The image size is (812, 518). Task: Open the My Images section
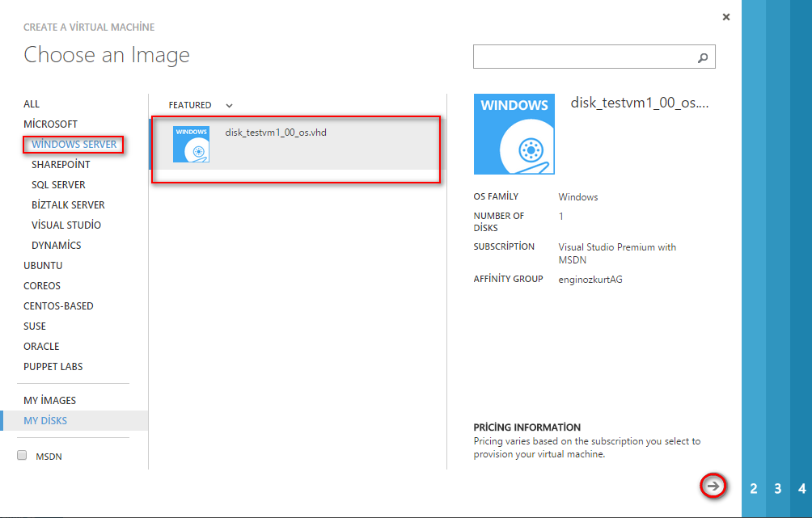(x=49, y=401)
